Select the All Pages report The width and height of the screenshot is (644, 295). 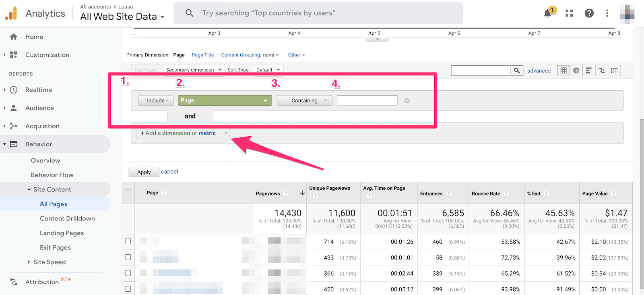click(54, 204)
